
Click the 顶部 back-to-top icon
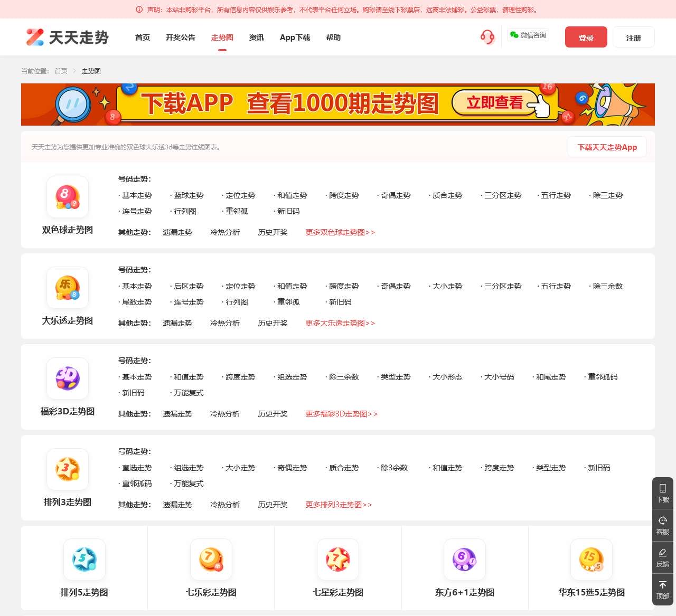[663, 590]
